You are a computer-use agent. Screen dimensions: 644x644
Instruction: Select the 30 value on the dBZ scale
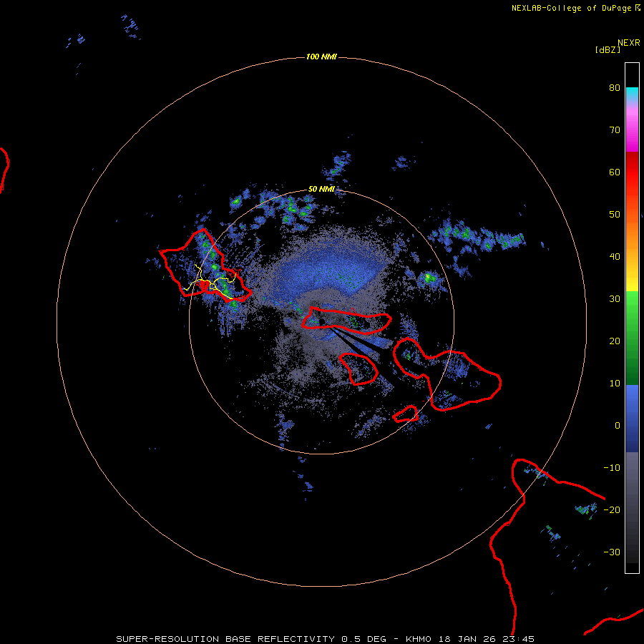click(x=615, y=298)
